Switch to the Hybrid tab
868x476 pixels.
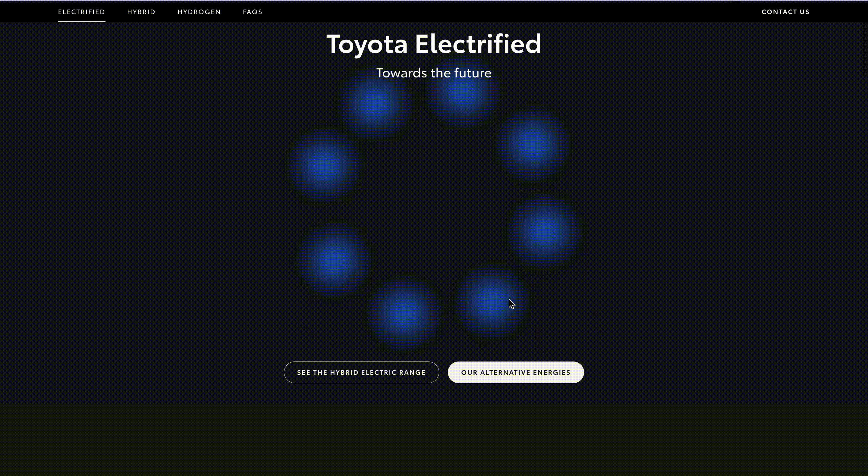[x=141, y=12]
